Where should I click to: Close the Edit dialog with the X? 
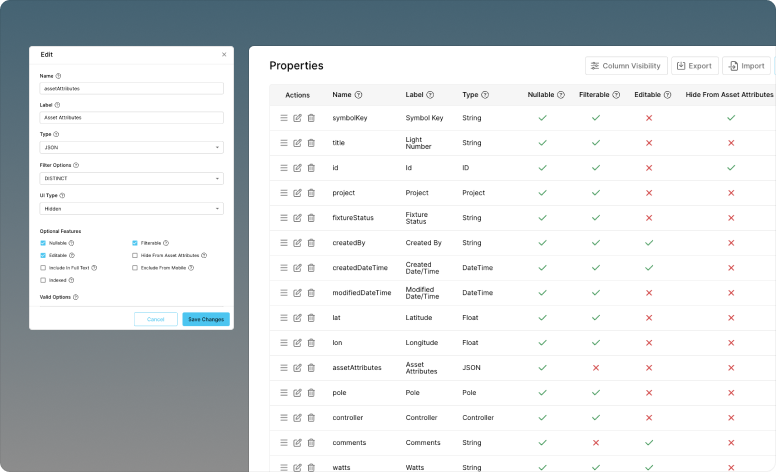point(224,54)
